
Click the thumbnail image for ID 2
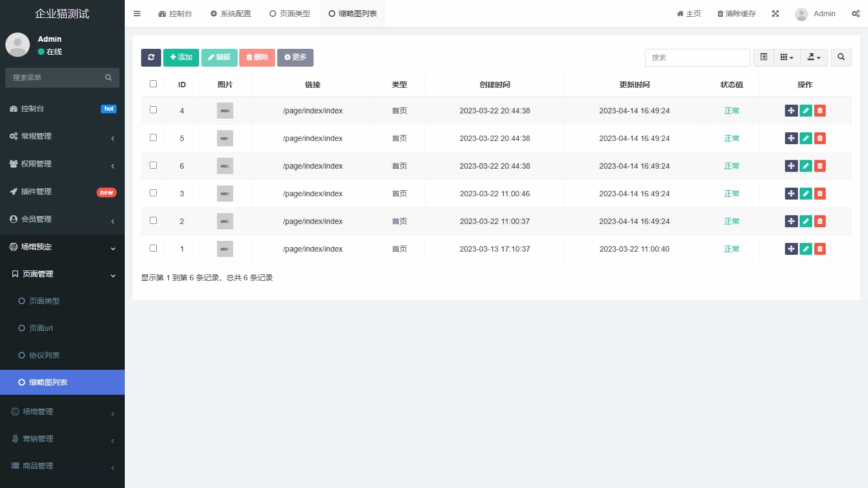[225, 221]
